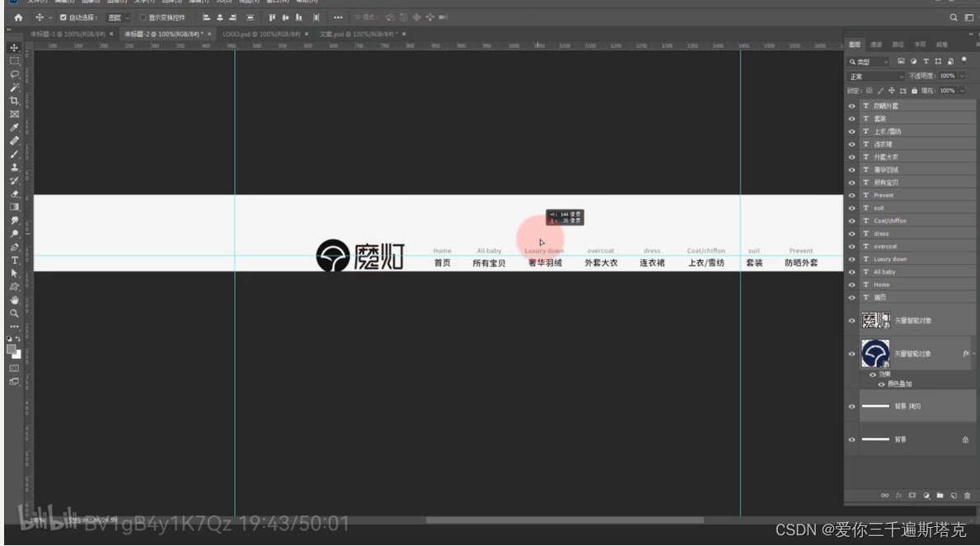
Task: Open the opacity slider dropdown arrow
Action: (962, 77)
